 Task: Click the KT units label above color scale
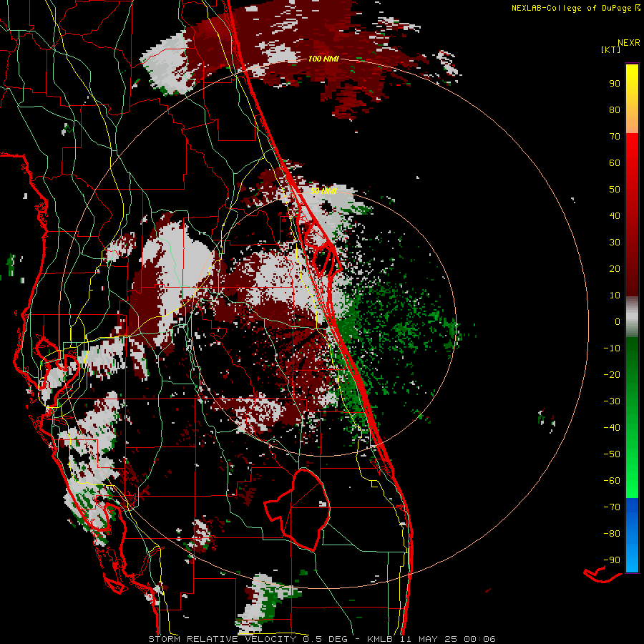coord(610,49)
